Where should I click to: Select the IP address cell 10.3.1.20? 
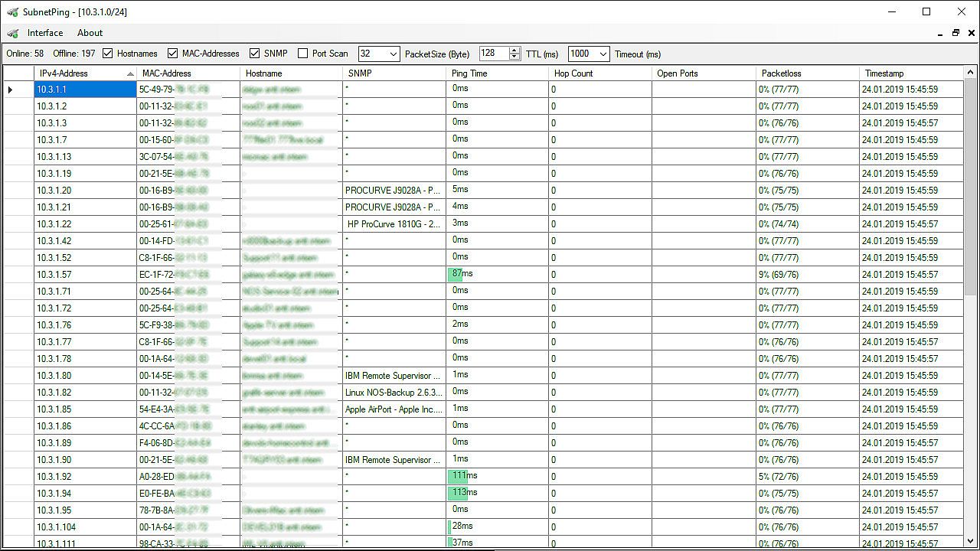click(85, 191)
